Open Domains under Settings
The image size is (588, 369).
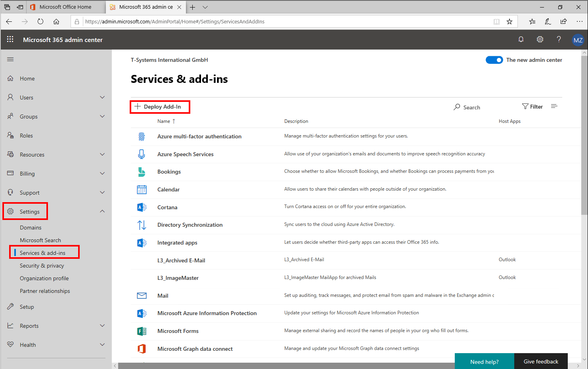point(31,228)
